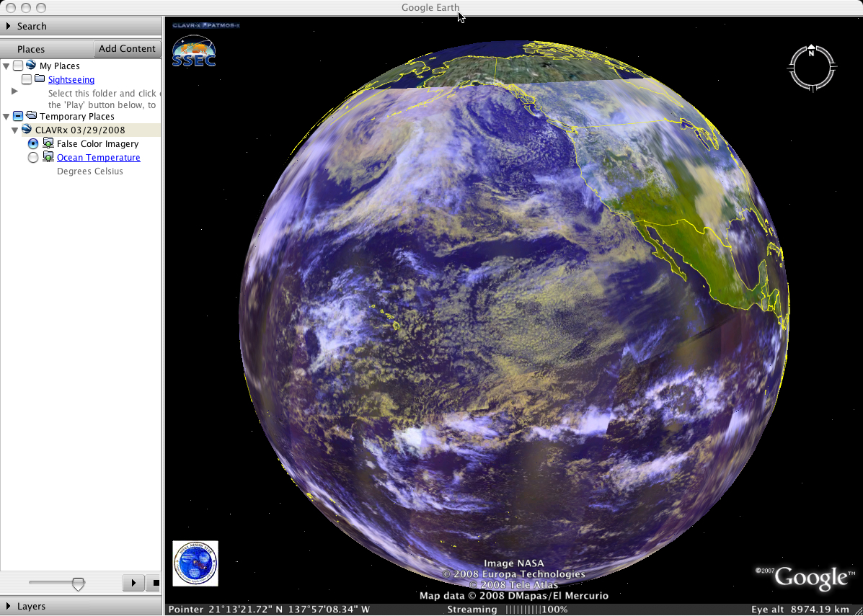The image size is (863, 616).
Task: Click the Pointer coordinates in status bar
Action: (269, 610)
